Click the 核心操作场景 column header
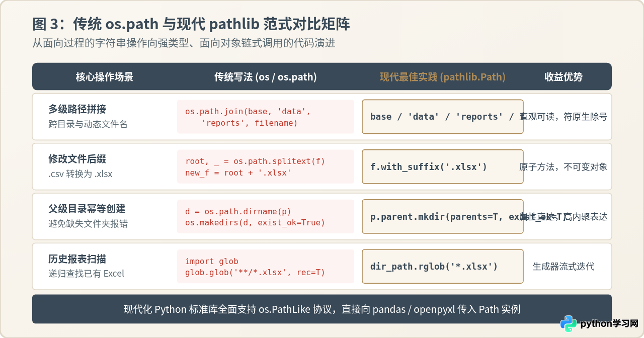644x338 pixels. click(105, 77)
